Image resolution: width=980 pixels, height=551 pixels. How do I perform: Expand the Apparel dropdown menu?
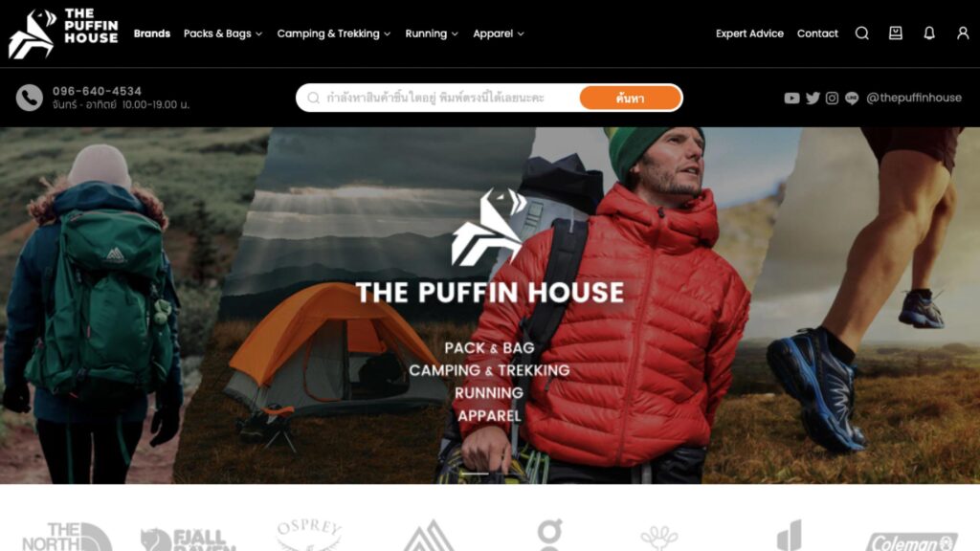point(498,33)
